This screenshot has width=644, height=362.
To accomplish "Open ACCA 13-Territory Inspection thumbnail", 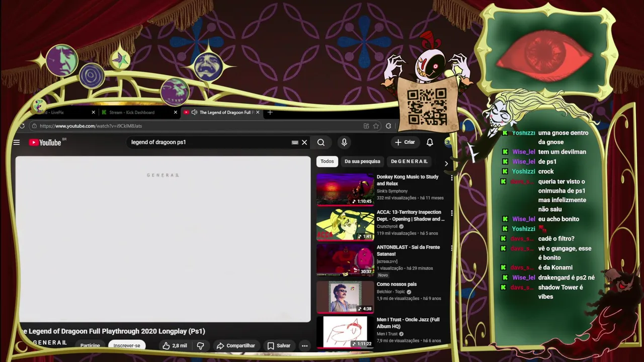I will [345, 225].
